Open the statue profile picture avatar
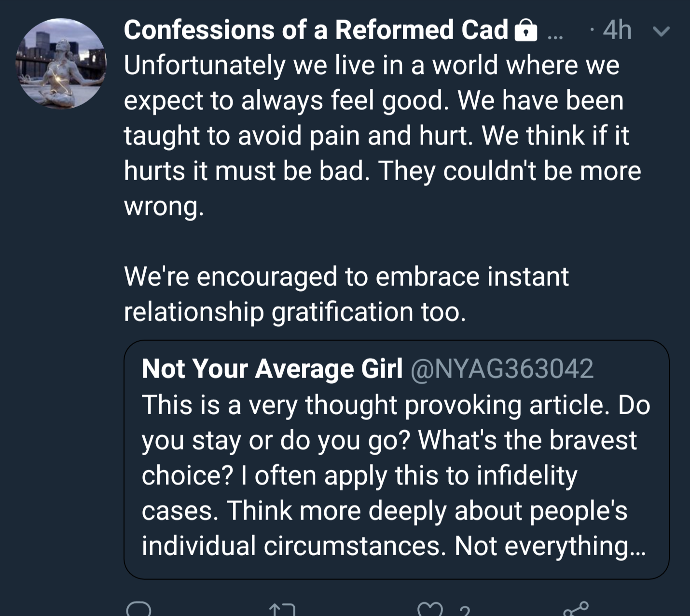Image resolution: width=690 pixels, height=616 pixels. pos(61,63)
